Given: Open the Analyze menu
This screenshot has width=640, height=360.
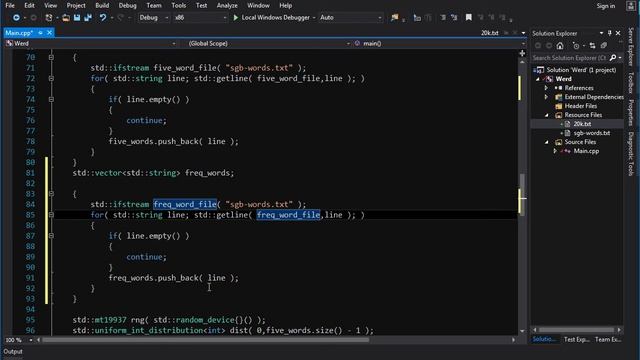Looking at the screenshot, I should (x=227, y=6).
